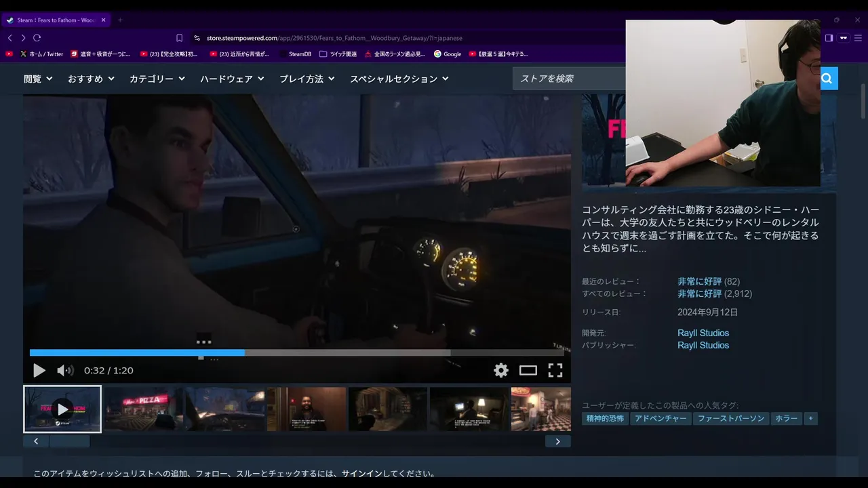The height and width of the screenshot is (488, 868).
Task: Open Google bookmark
Action: click(x=448, y=54)
